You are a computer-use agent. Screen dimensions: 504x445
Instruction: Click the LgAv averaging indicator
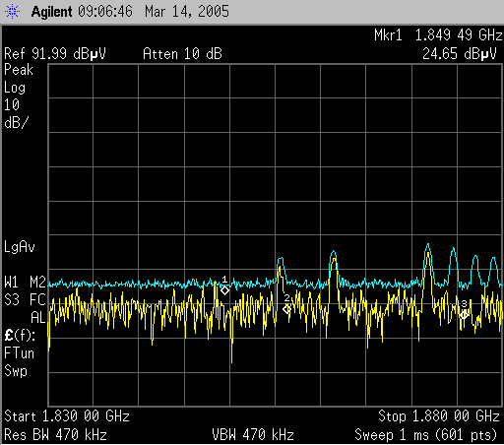pos(20,247)
